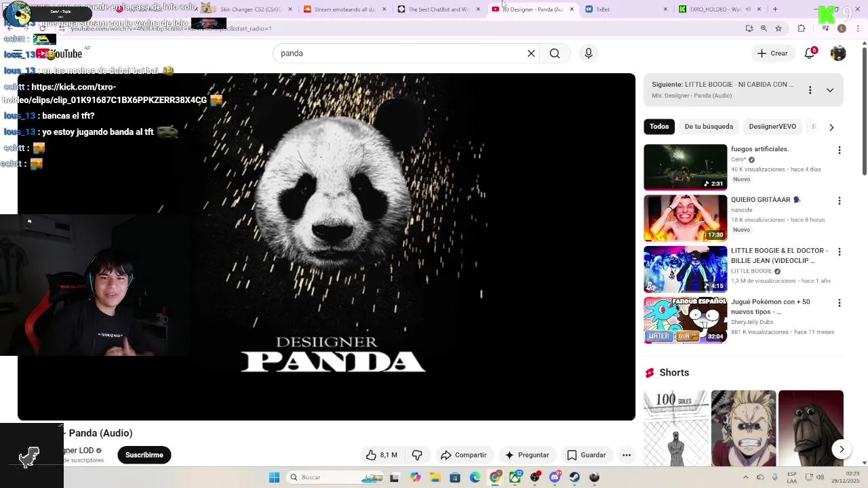The width and height of the screenshot is (868, 488).
Task: Open the Billie Jean videoclip thumbnail
Action: click(685, 269)
